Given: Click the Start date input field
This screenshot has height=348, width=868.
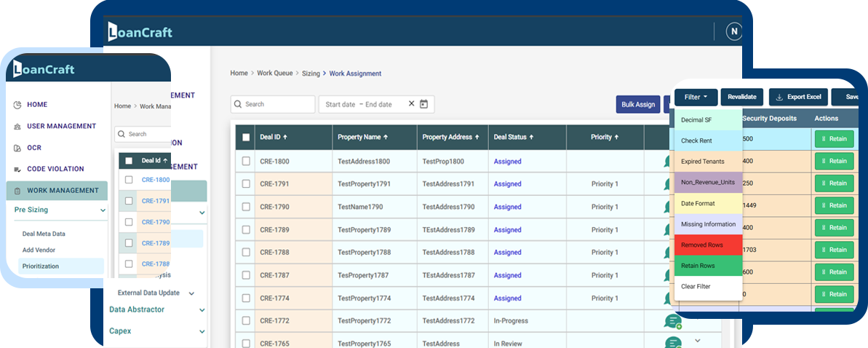Looking at the screenshot, I should pyautogui.click(x=341, y=104).
